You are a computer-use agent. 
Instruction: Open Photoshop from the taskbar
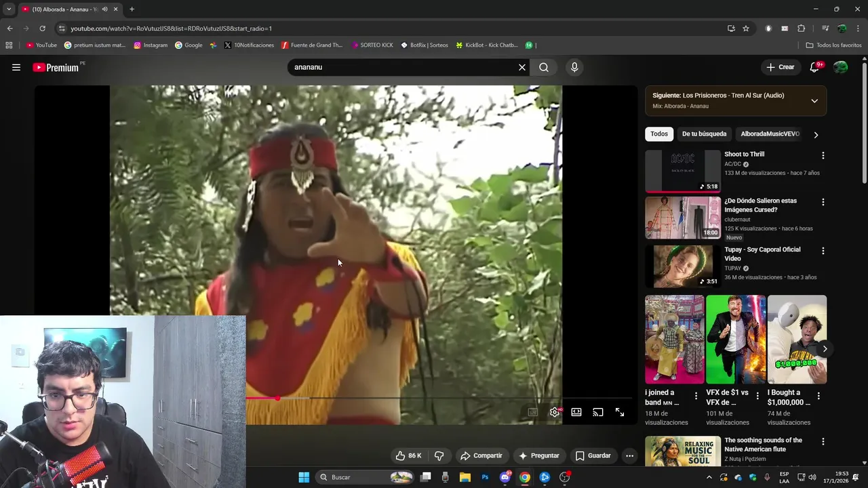click(x=485, y=477)
